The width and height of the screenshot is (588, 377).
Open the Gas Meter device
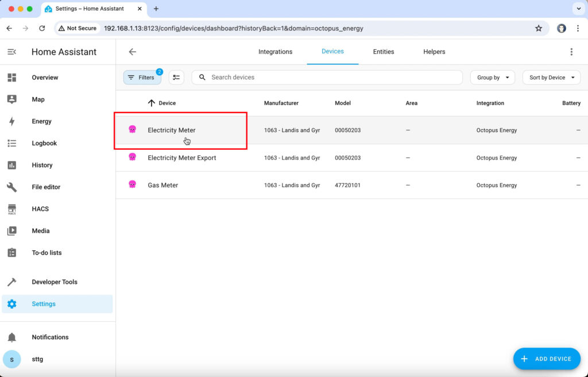(x=352, y=185)
